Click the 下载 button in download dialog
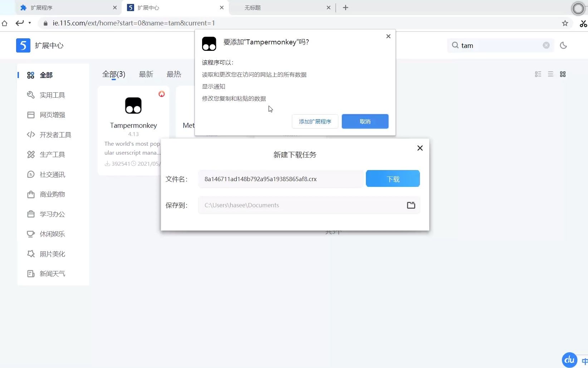 393,179
